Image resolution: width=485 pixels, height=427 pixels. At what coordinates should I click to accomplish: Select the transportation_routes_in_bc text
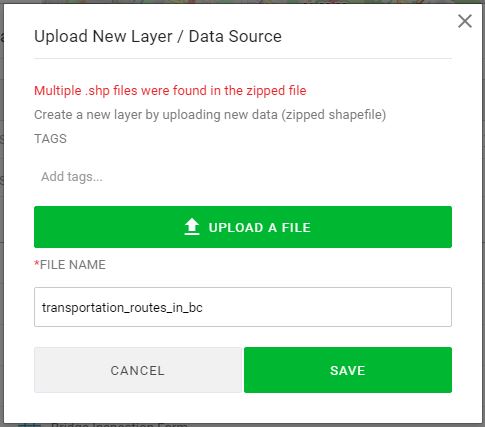[122, 307]
